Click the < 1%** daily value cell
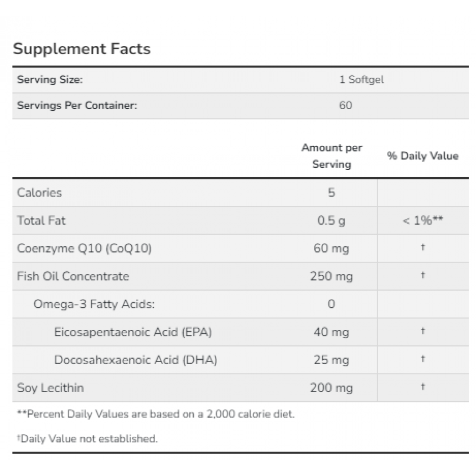 click(422, 220)
